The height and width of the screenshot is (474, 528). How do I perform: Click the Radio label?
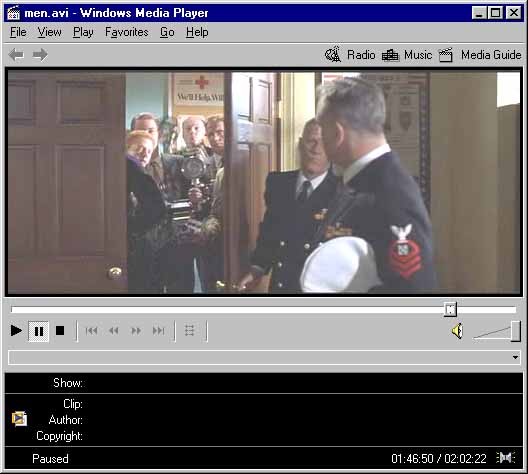click(361, 55)
